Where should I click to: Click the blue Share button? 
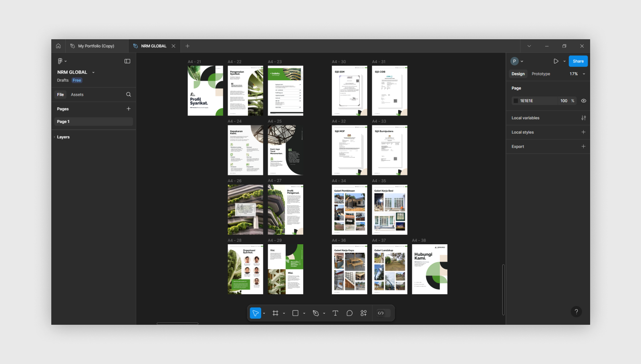click(578, 61)
